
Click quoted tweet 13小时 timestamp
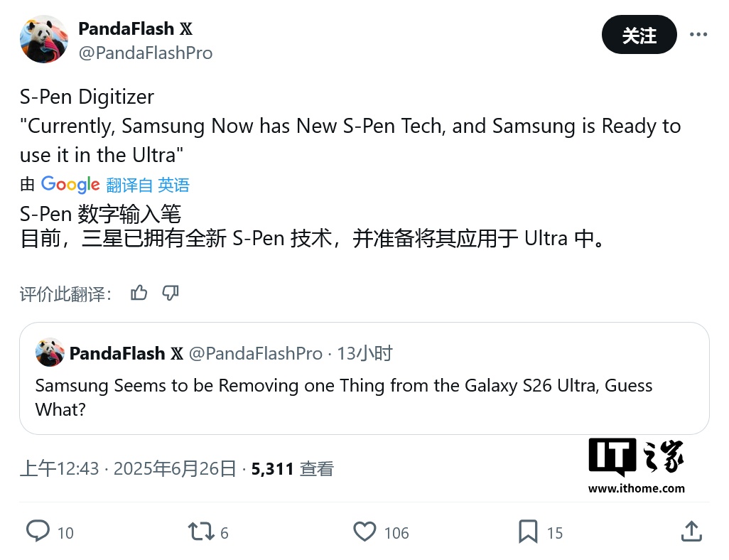364,353
